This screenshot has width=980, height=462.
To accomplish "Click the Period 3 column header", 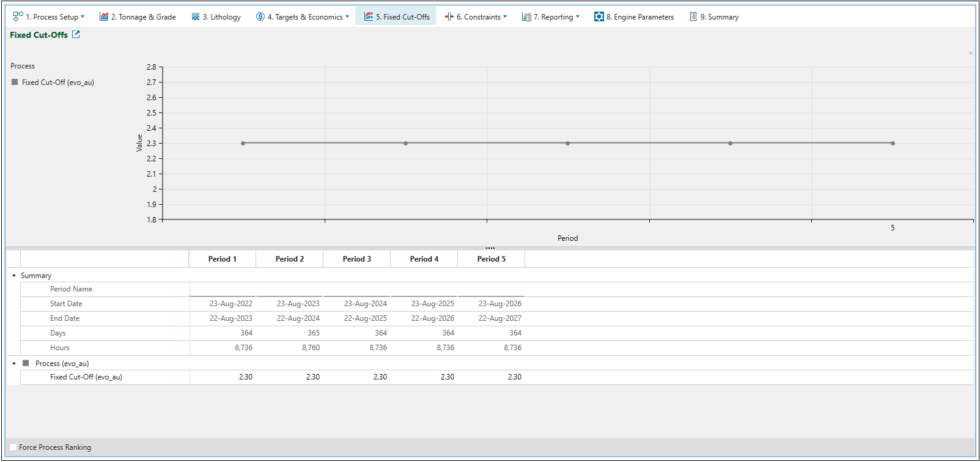I will pos(356,259).
